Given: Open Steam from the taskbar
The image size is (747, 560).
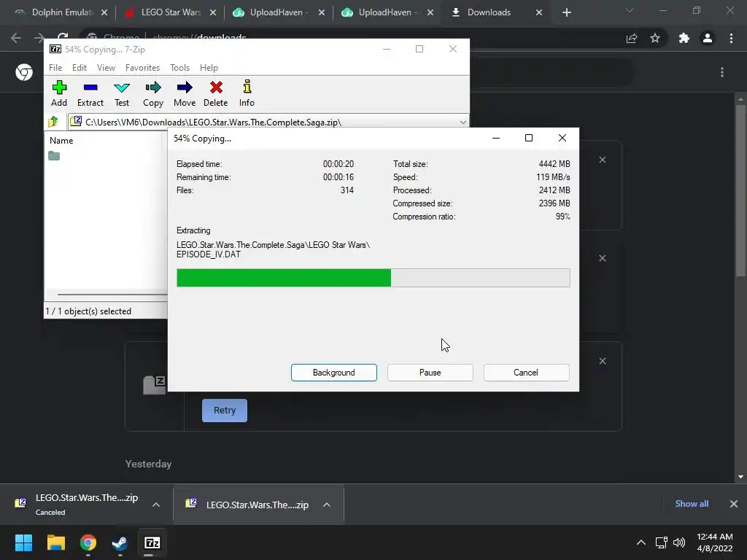Looking at the screenshot, I should click(x=120, y=542).
